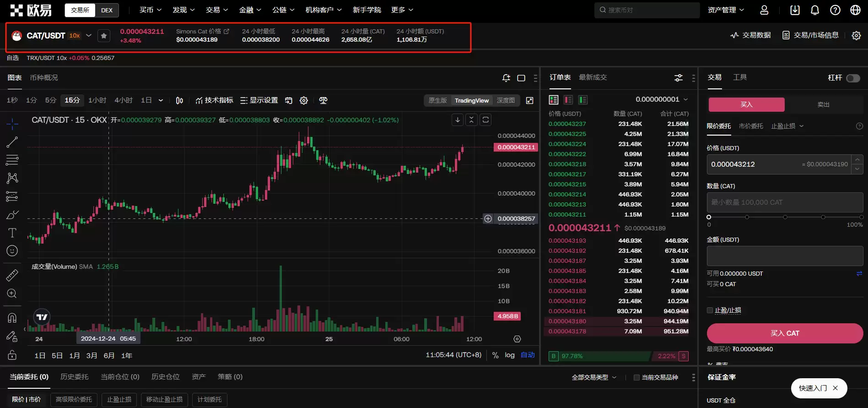The height and width of the screenshot is (408, 868).
Task: Select the trend line drawing tool
Action: [x=12, y=142]
